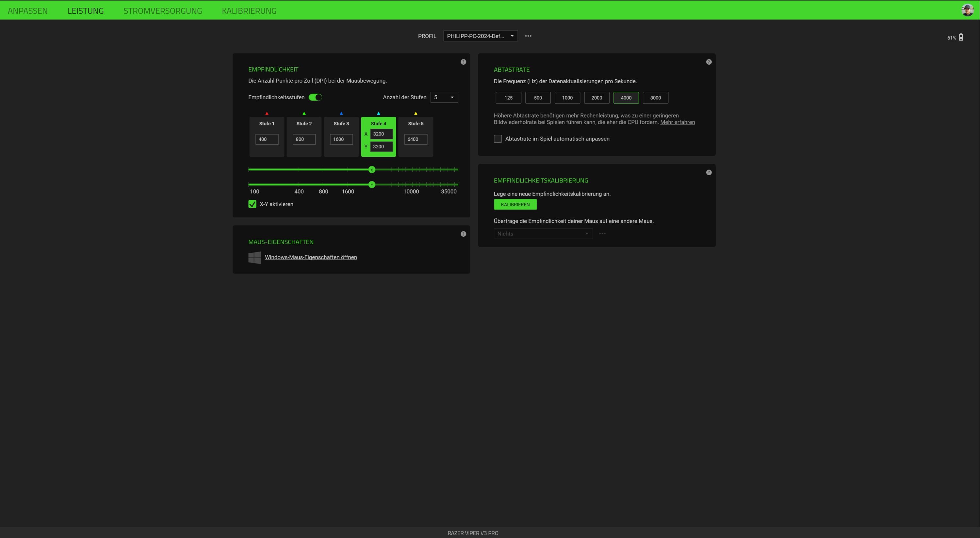Viewport: 980px width, 538px height.
Task: Click the X sensitivity slider handle
Action: [x=372, y=169]
